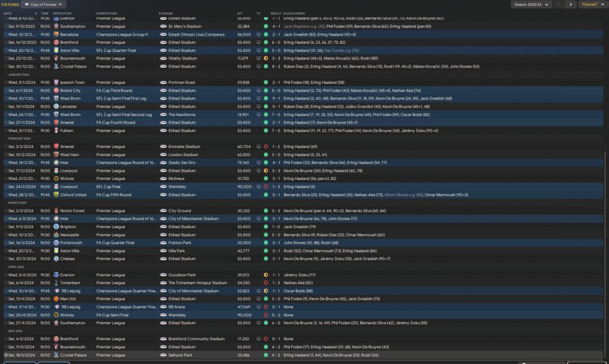The image size is (609, 364).
Task: Tick the selection circle for the Man Utd fixture
Action: click(x=6, y=299)
